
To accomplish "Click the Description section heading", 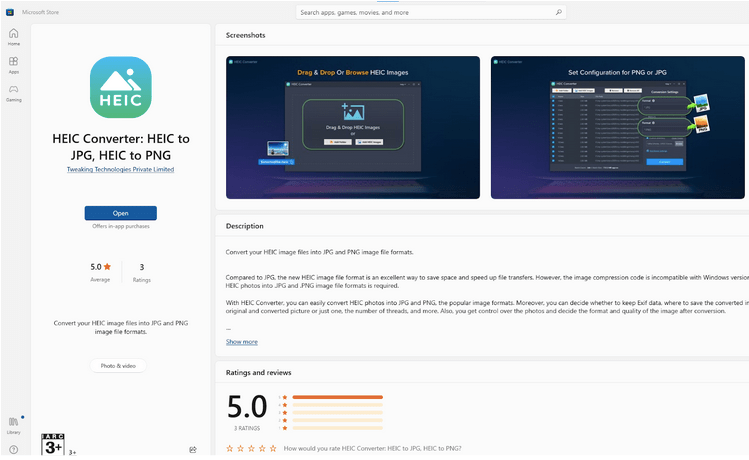I will tap(245, 226).
